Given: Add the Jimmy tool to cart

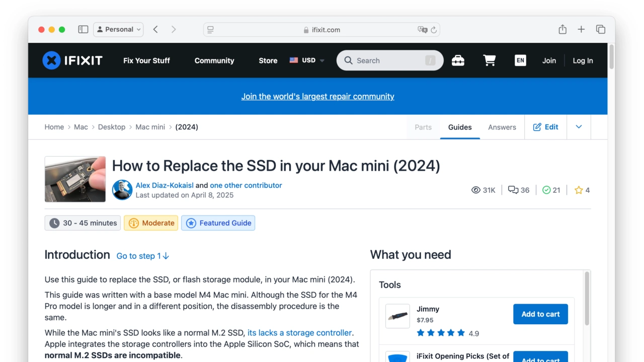Looking at the screenshot, I should [540, 314].
